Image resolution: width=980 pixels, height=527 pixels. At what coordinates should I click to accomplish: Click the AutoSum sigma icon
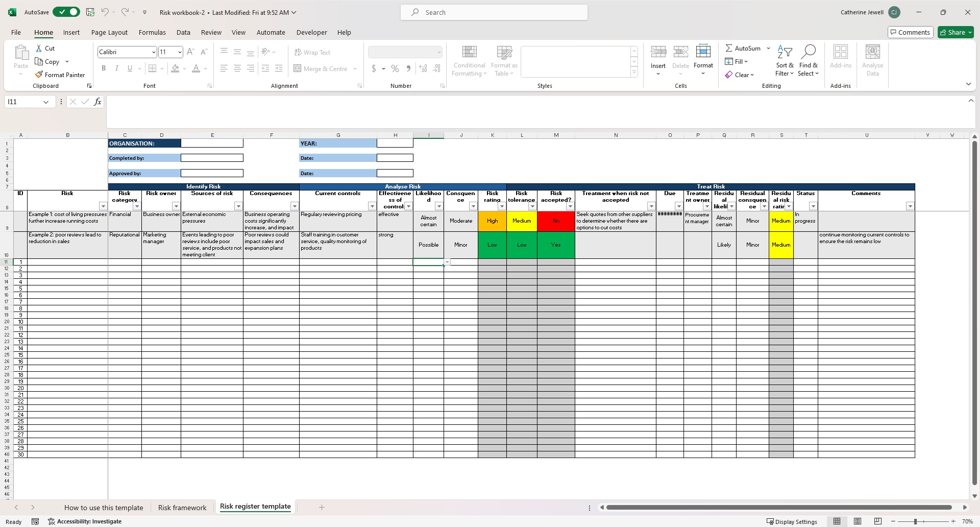(x=729, y=48)
